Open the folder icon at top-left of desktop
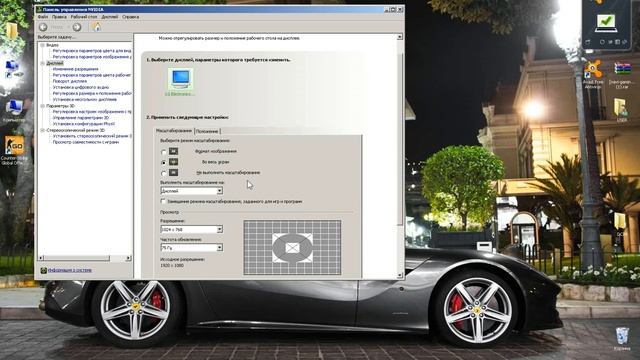 pyautogui.click(x=11, y=31)
